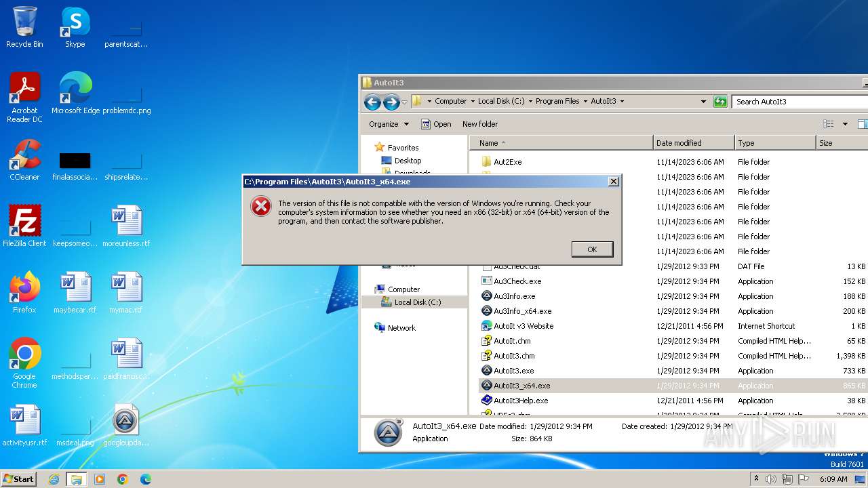Select the moreunless.rtf document icon

126,226
